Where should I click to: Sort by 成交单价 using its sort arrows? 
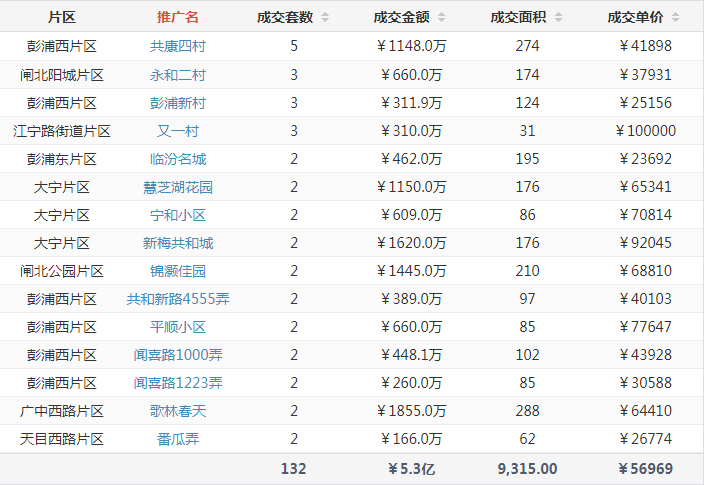[x=676, y=18]
